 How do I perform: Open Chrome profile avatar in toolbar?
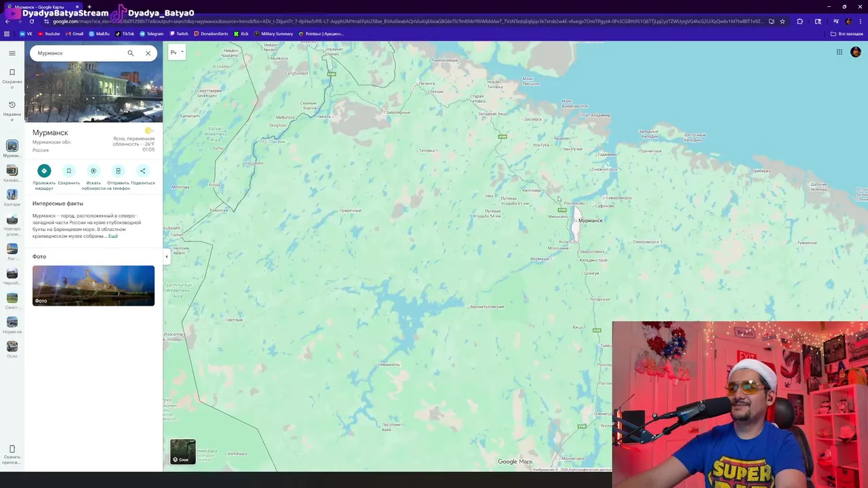pyautogui.click(x=848, y=21)
